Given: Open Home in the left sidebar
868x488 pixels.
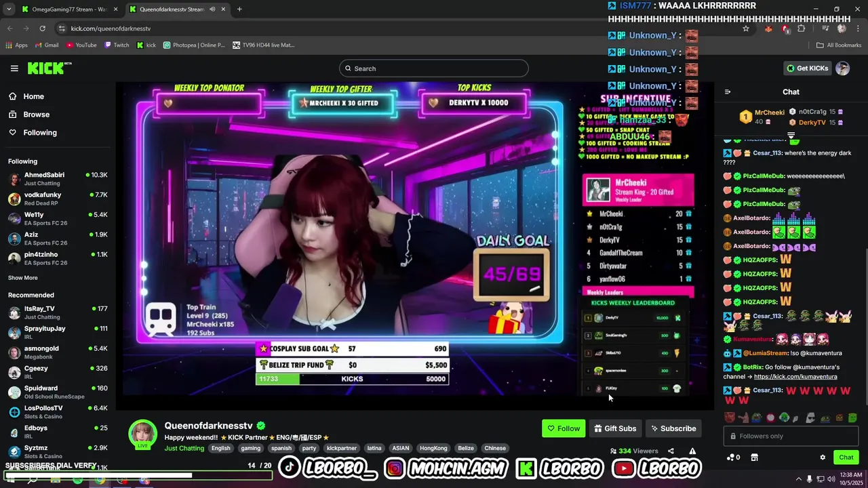Looking at the screenshot, I should coord(33,96).
